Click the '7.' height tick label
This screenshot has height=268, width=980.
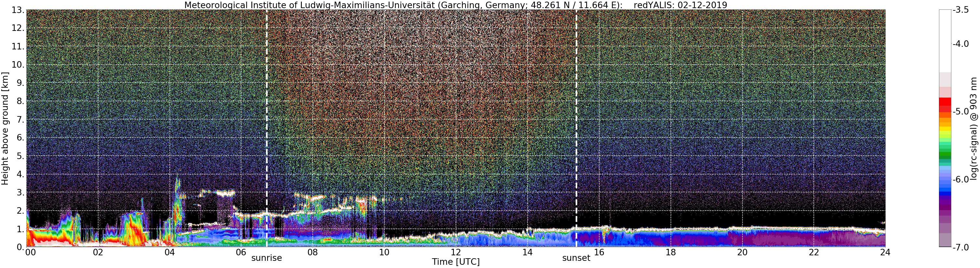coord(21,119)
